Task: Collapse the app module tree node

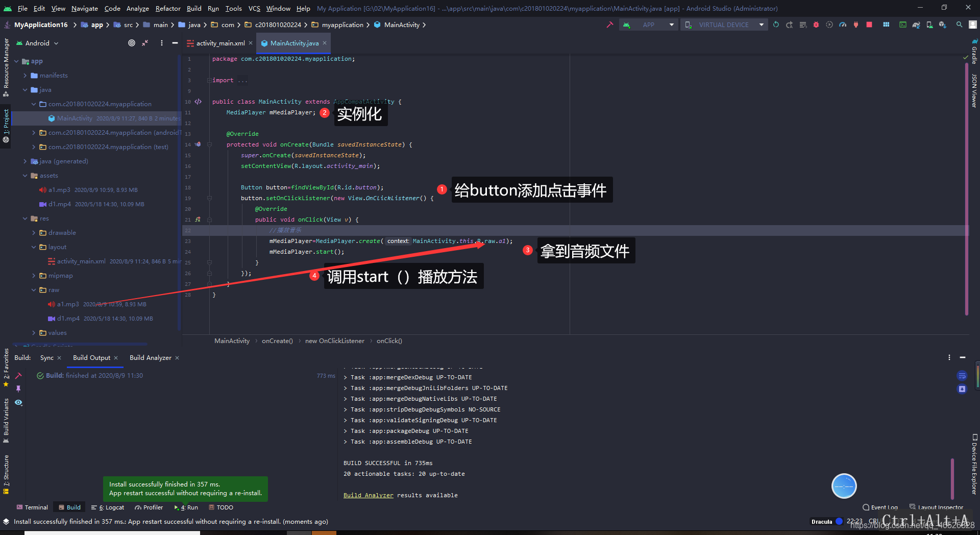Action: pyautogui.click(x=16, y=61)
